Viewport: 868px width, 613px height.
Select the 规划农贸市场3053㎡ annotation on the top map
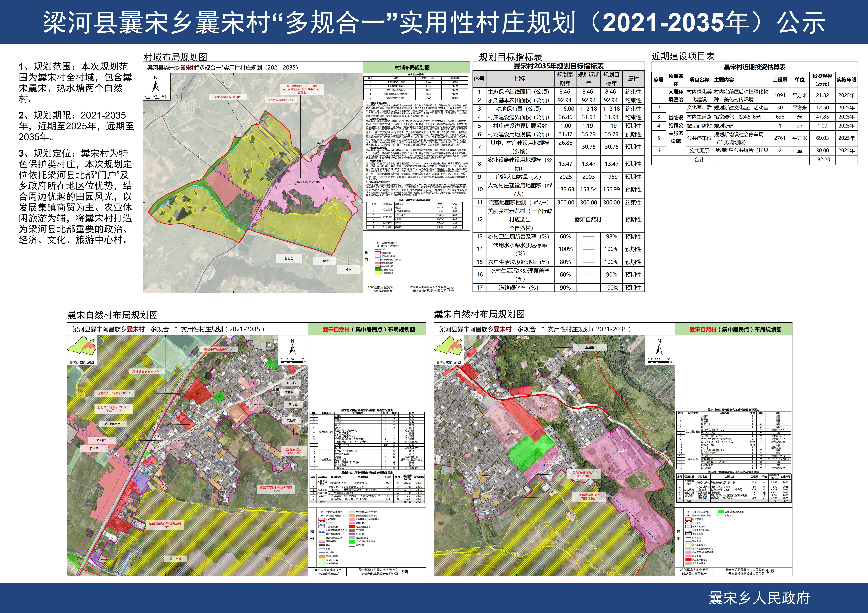tap(228, 97)
